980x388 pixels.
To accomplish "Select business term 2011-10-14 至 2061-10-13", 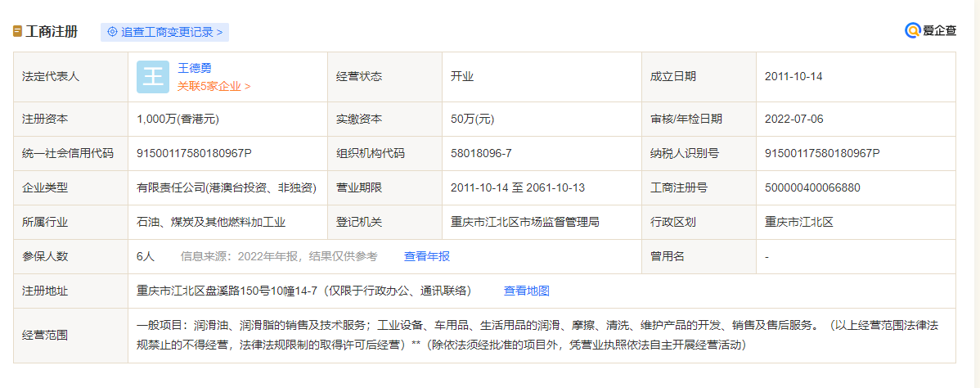I will (518, 187).
